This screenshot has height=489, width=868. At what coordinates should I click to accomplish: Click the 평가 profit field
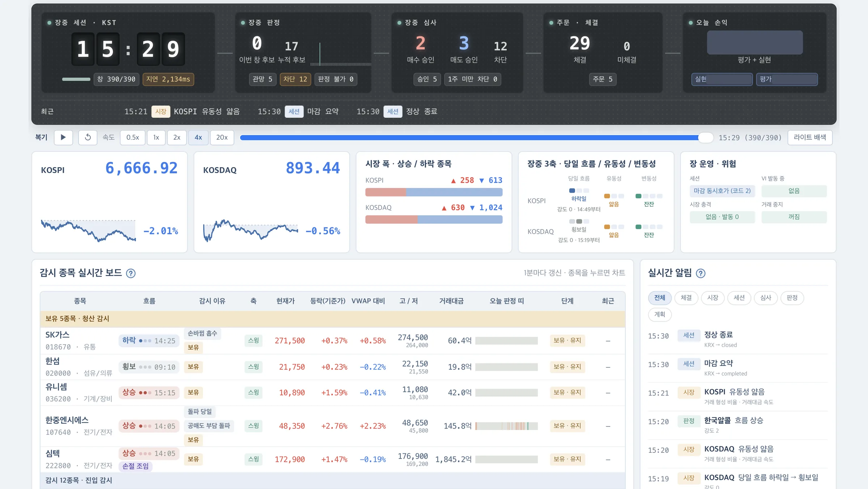[x=787, y=79]
